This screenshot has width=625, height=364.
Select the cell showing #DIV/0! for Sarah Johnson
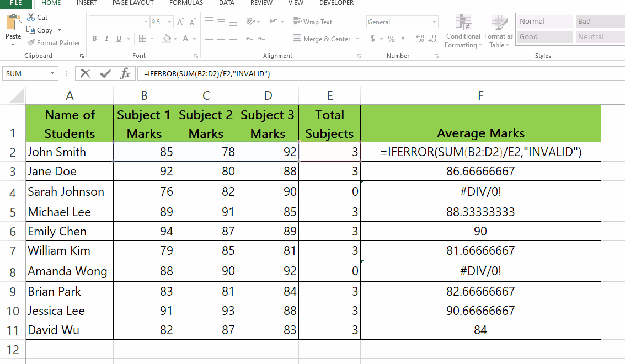click(x=480, y=191)
